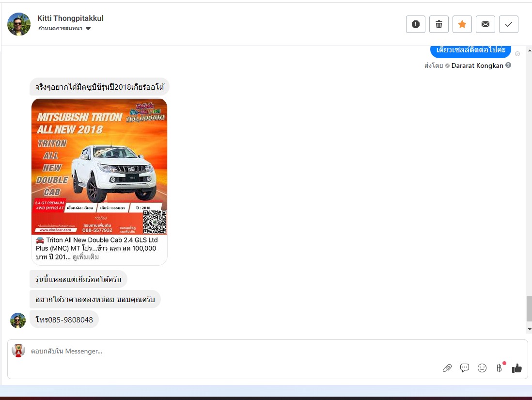The image size is (532, 400).
Task: Select message จริงๆอยากได้มิตซูบิชิรุ่นปี2018เกียร์ออโต้
Action: pyautogui.click(x=99, y=87)
